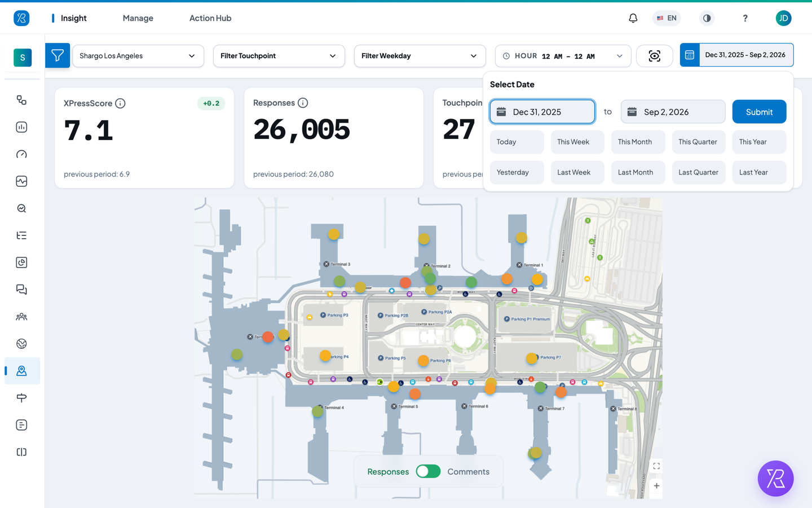The height and width of the screenshot is (508, 812).
Task: Click the S workspace tile in sidebar
Action: click(23, 58)
